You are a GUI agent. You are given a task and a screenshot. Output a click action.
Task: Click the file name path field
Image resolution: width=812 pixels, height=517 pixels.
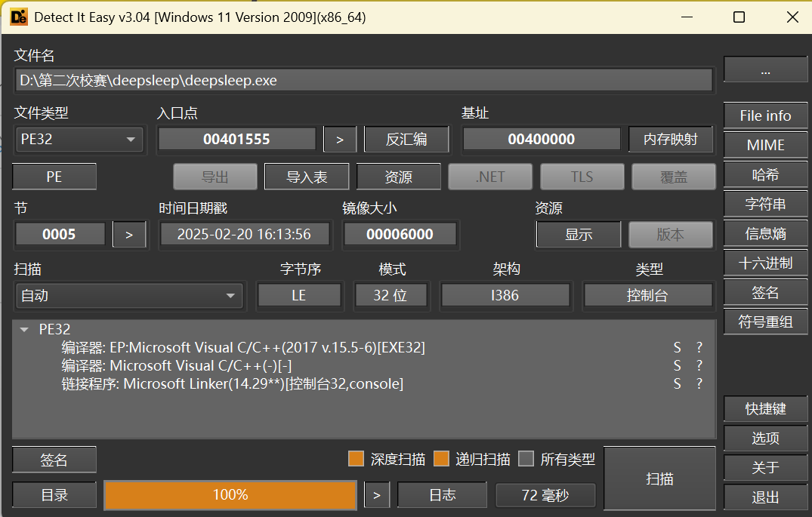point(363,80)
